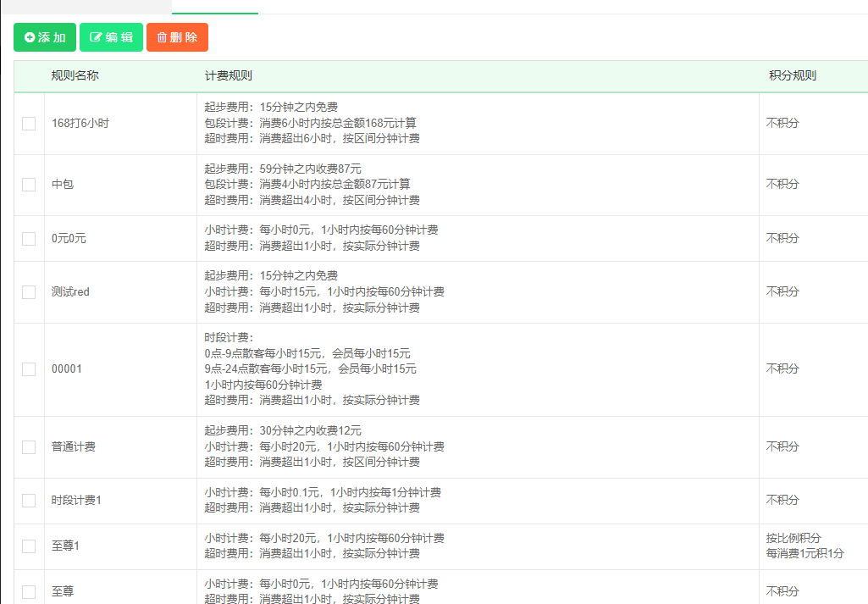Click the green 添加 add button
This screenshot has width=868, height=604.
click(x=45, y=37)
